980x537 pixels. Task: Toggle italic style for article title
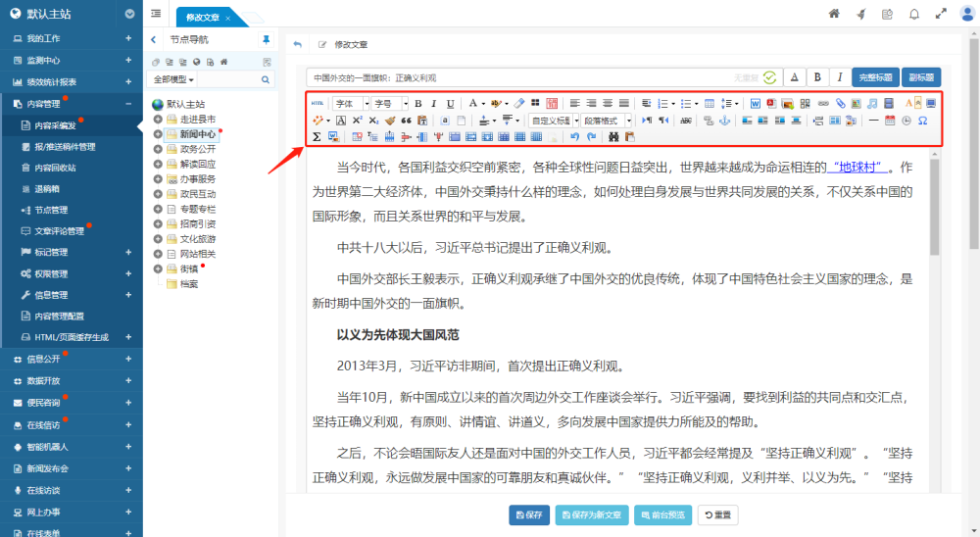point(840,77)
